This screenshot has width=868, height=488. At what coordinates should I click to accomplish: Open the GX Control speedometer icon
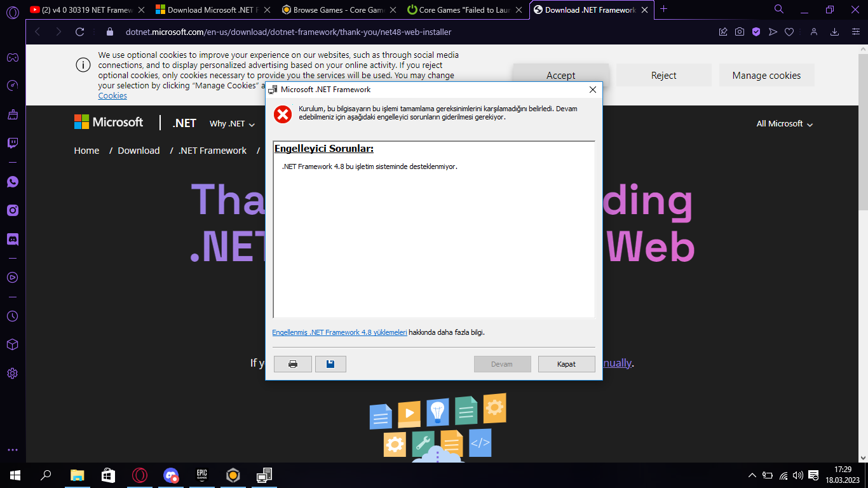(12, 86)
